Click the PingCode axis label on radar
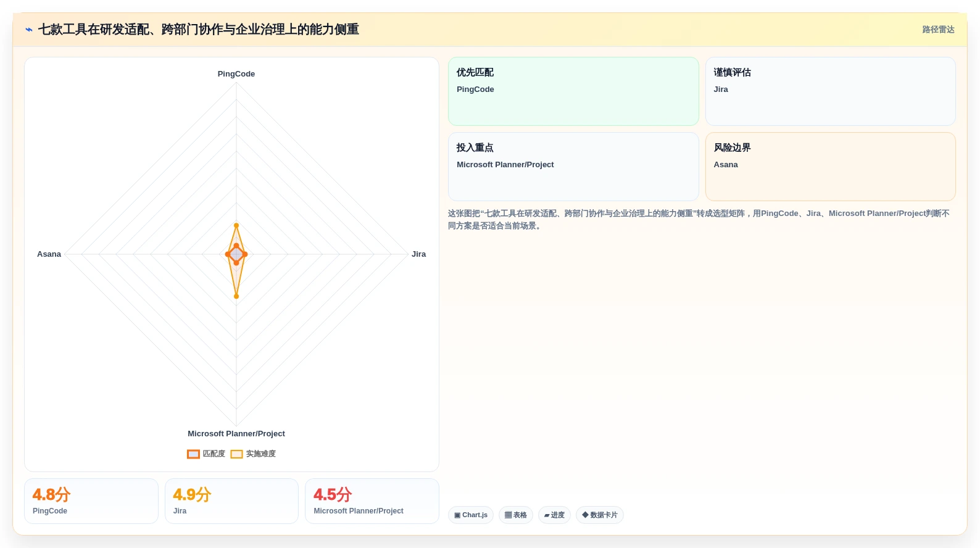 tap(236, 74)
